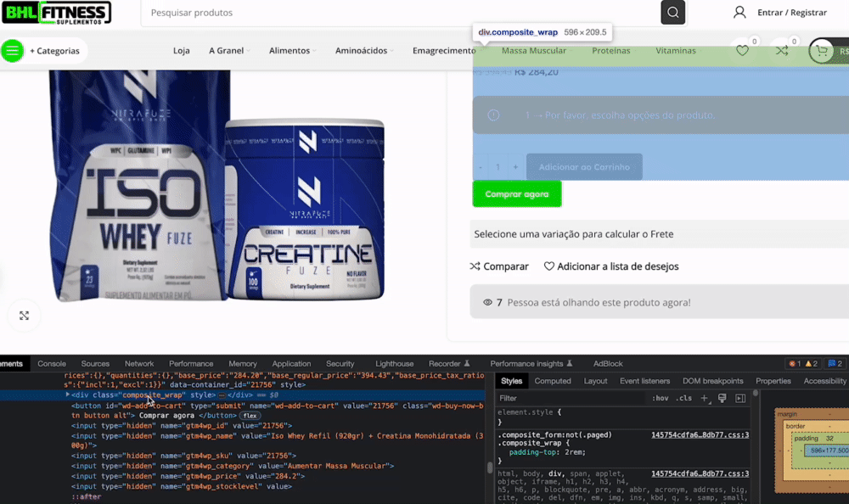Viewport: 849px width, 504px height.
Task: Switch to the Recorder tab
Action: (449, 364)
